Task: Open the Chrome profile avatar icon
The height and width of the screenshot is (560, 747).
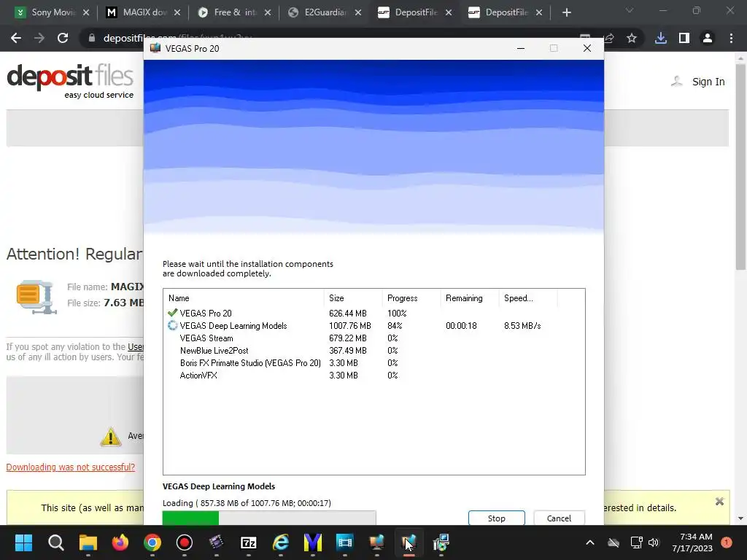Action: tap(708, 38)
